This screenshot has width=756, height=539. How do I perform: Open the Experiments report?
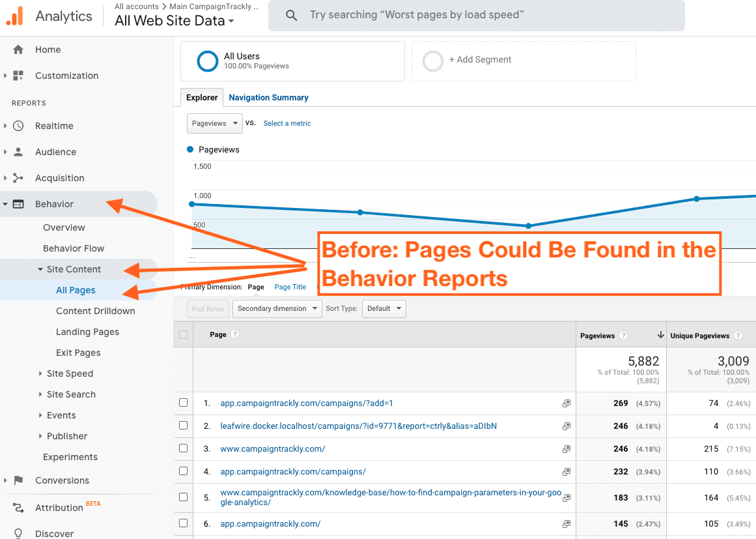pyautogui.click(x=70, y=457)
